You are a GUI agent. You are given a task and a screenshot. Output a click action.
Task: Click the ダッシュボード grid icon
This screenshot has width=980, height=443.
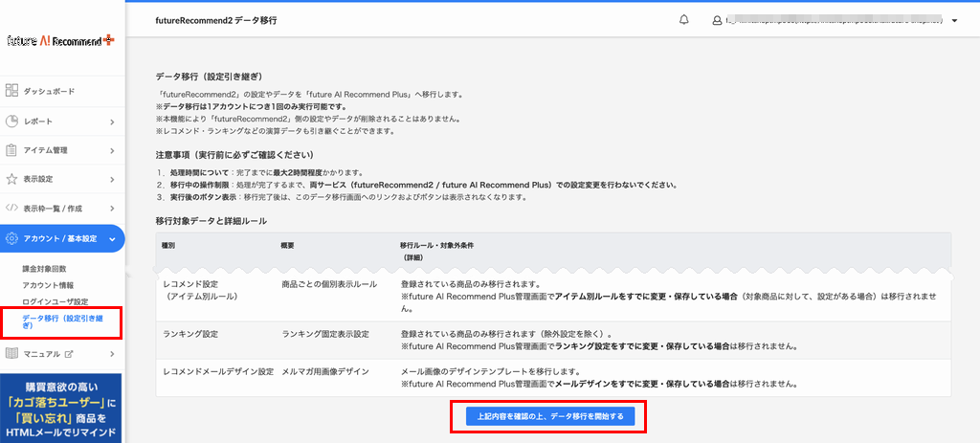pyautogui.click(x=11, y=91)
